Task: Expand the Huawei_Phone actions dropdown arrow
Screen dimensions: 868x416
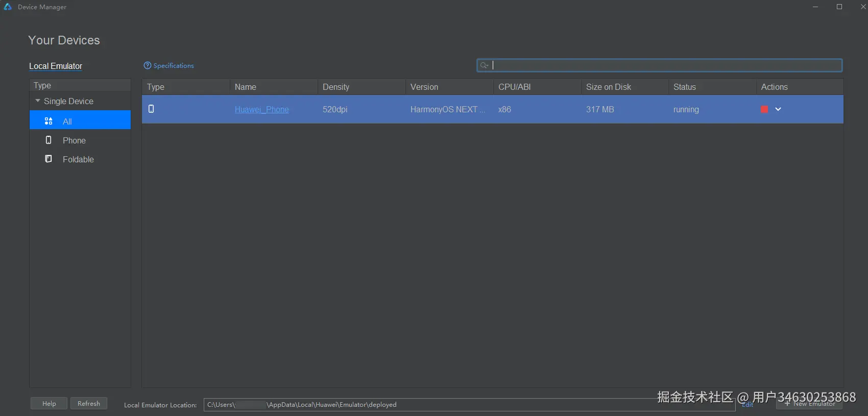Action: (x=778, y=109)
